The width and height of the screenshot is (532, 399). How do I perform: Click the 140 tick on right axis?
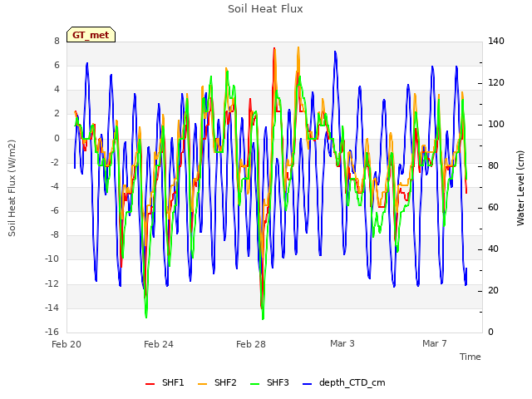496,41
